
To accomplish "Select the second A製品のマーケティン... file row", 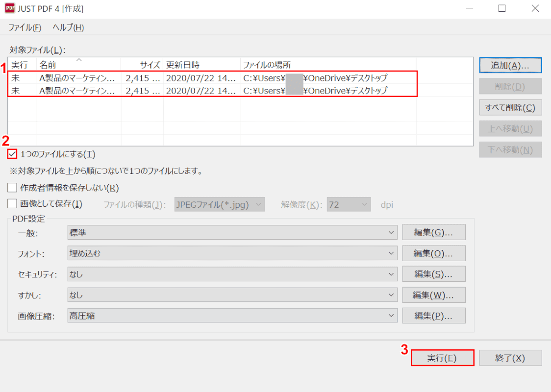I will click(x=212, y=90).
